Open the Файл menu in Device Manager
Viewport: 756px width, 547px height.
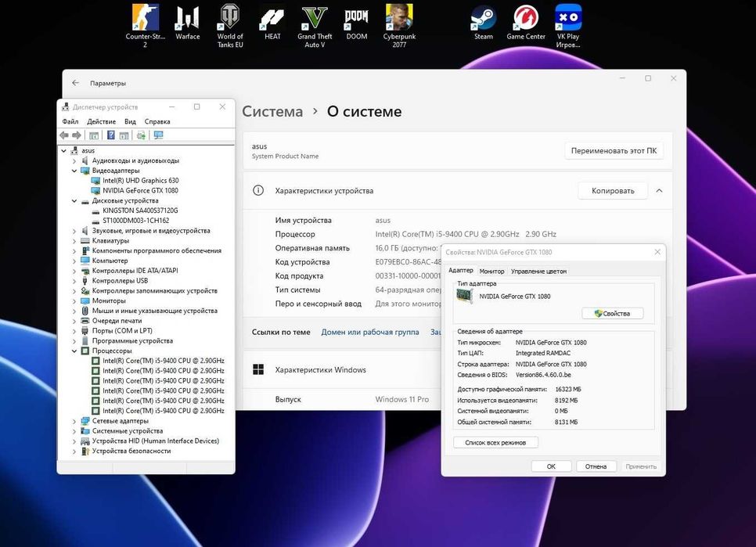(70, 121)
